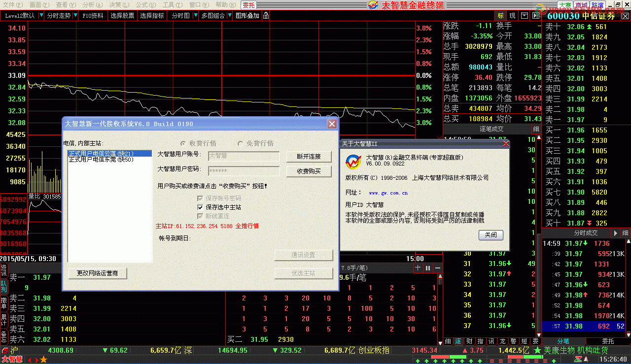Click the plus icon in the order queue header
631x364 pixels.
click(418, 267)
